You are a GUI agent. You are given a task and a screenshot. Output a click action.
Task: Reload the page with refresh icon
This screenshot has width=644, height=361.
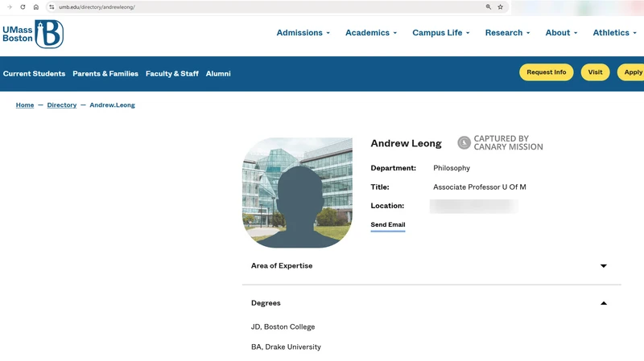23,7
